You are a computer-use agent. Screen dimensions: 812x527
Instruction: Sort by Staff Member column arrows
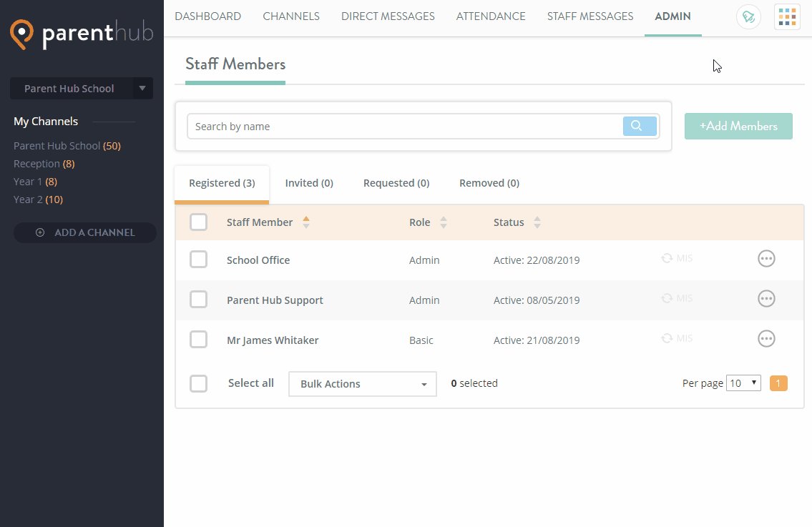click(306, 222)
